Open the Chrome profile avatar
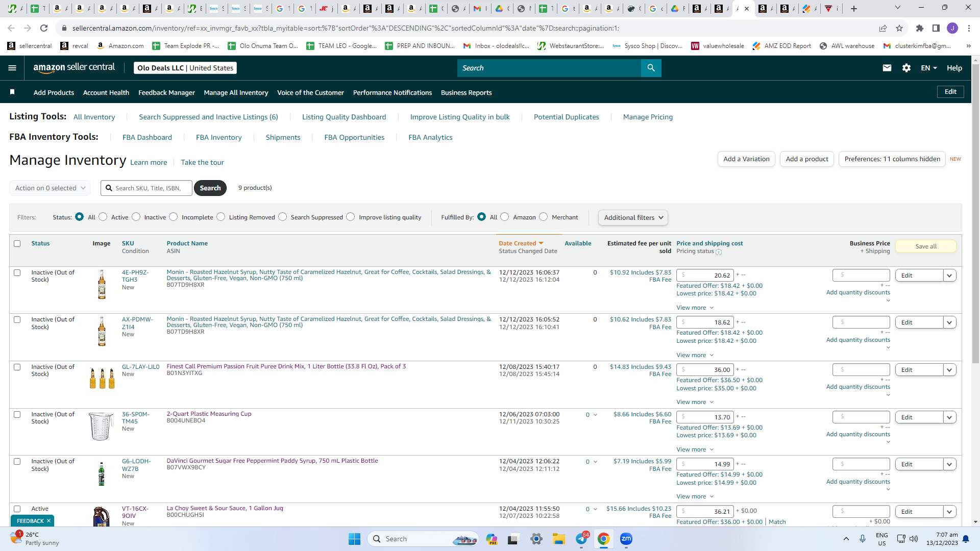Viewport: 980px width, 551px height. click(952, 28)
